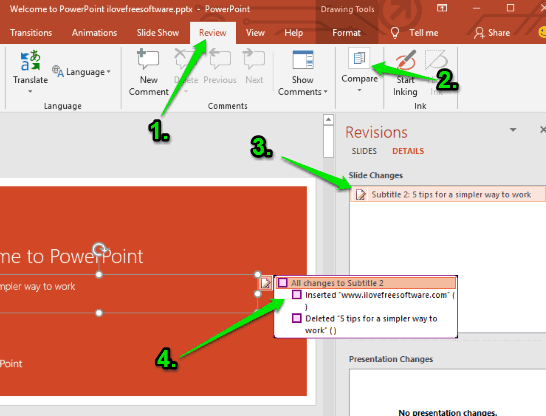
Task: Click the New Comment icon
Action: pos(148,58)
